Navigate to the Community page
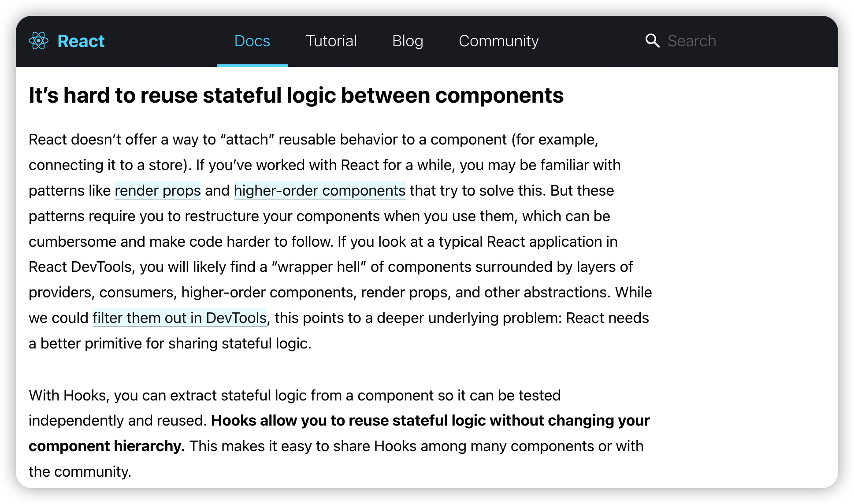The height and width of the screenshot is (504, 854). click(498, 41)
